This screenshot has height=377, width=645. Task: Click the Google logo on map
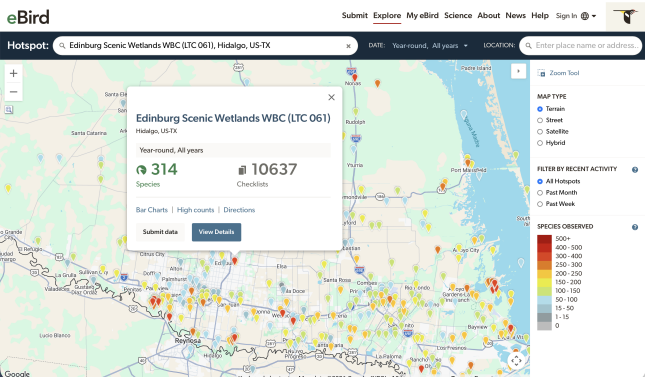[x=17, y=373]
